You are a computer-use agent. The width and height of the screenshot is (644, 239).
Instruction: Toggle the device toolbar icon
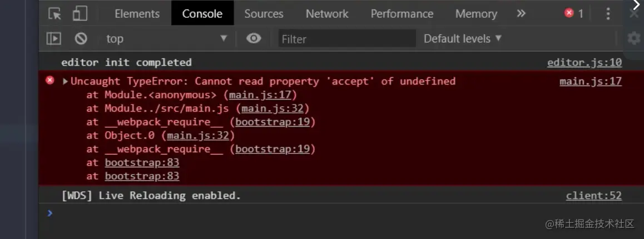tap(80, 13)
